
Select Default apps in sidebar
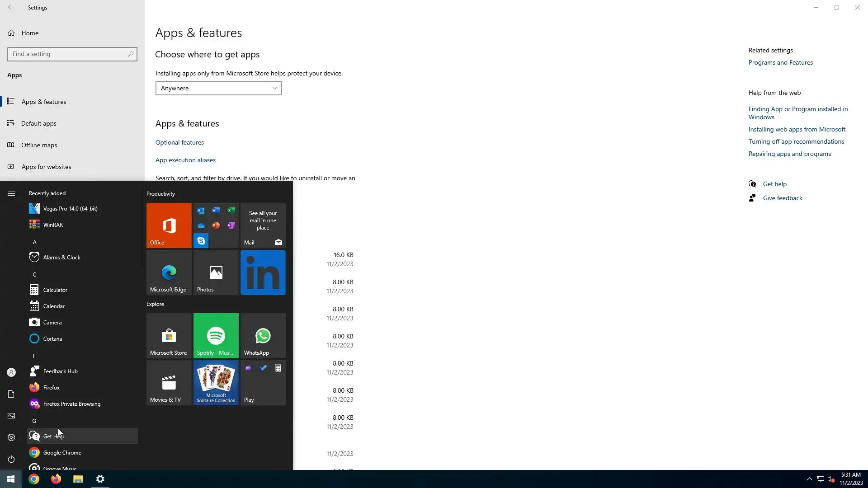point(39,123)
